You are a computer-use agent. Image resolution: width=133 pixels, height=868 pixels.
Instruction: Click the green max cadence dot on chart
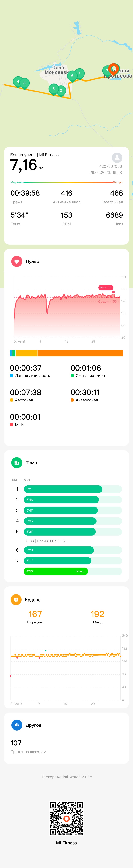[46, 651]
